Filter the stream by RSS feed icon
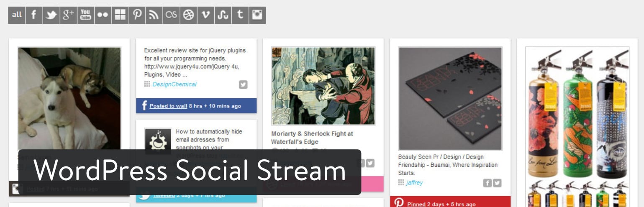The image size is (644, 207). pyautogui.click(x=154, y=15)
